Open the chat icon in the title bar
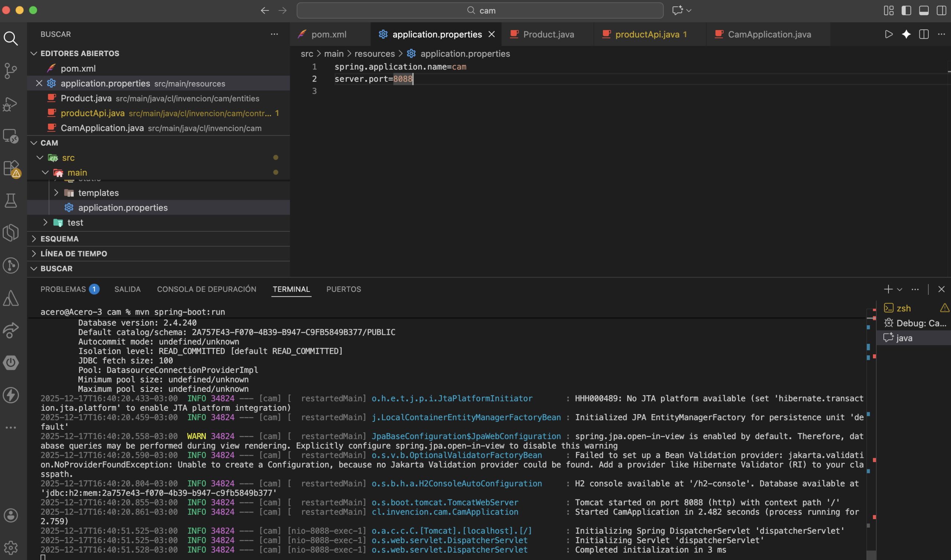951x560 pixels. tap(677, 10)
